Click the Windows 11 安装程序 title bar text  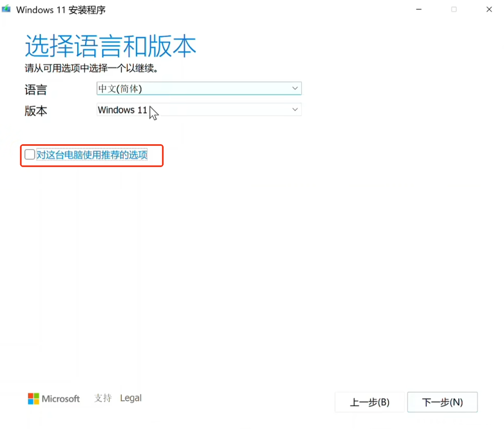pyautogui.click(x=61, y=10)
